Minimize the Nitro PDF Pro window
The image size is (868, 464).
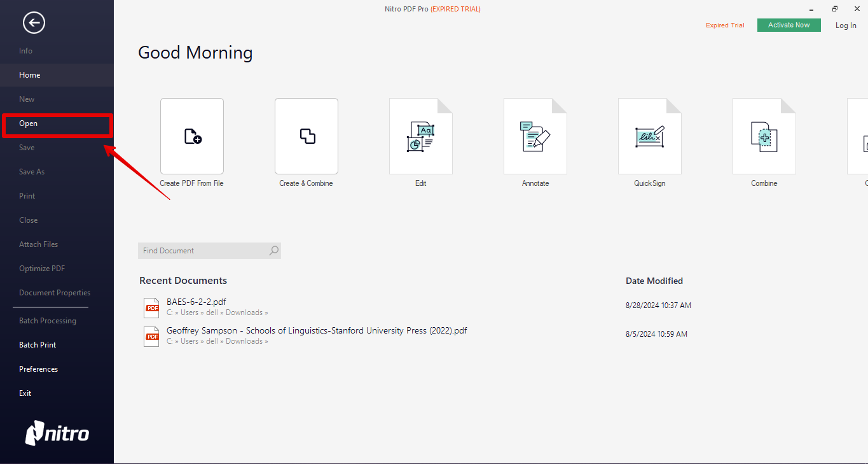pos(811,9)
